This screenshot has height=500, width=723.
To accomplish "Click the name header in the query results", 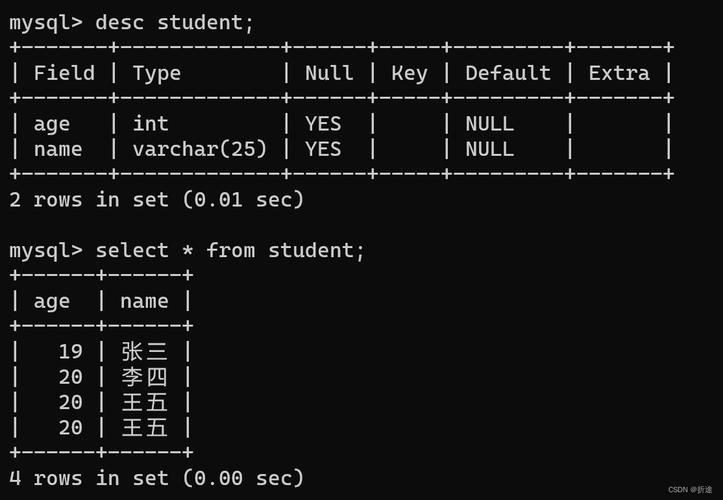I will [x=144, y=301].
